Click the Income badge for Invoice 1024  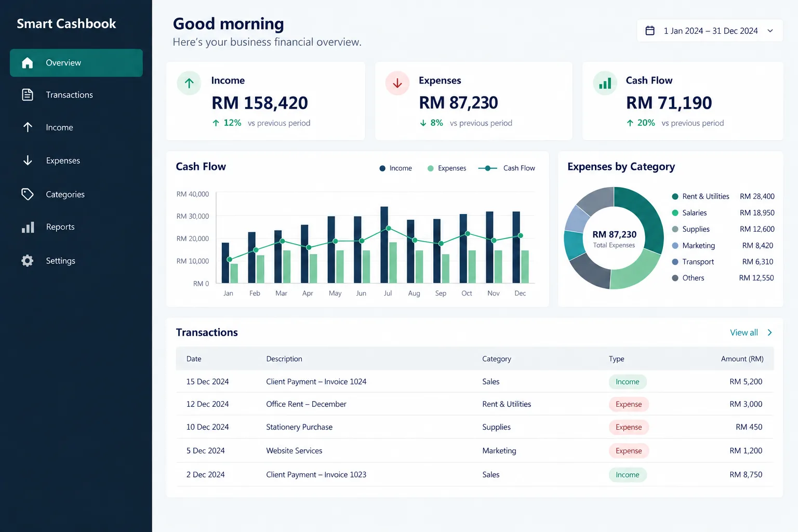pyautogui.click(x=628, y=382)
